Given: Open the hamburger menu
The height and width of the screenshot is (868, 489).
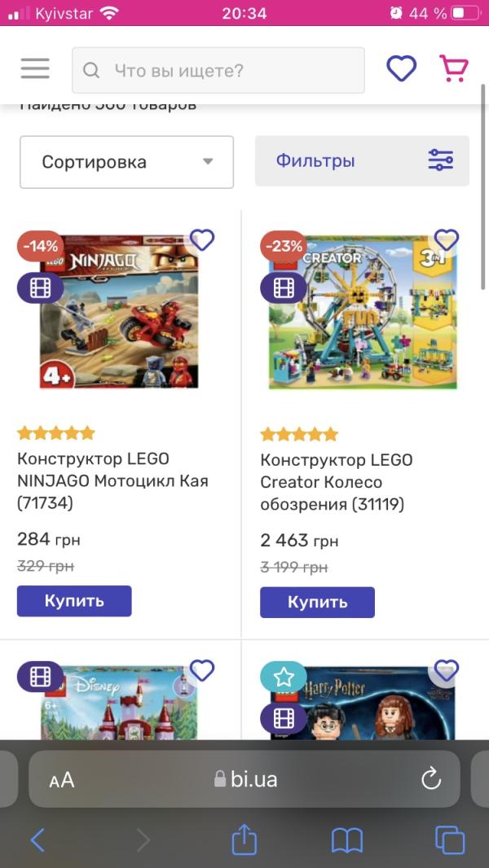Looking at the screenshot, I should point(35,68).
